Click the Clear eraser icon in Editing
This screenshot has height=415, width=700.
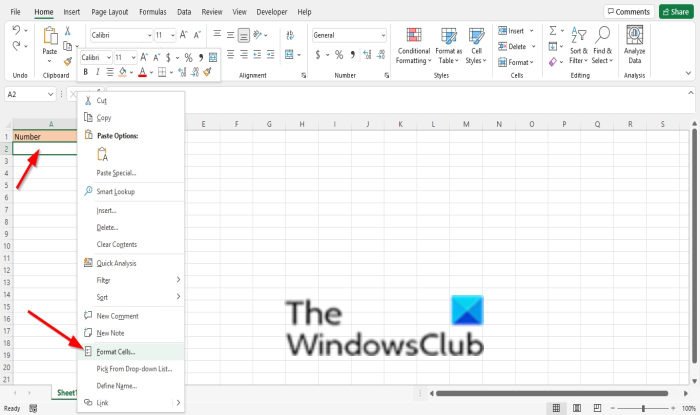(553, 62)
